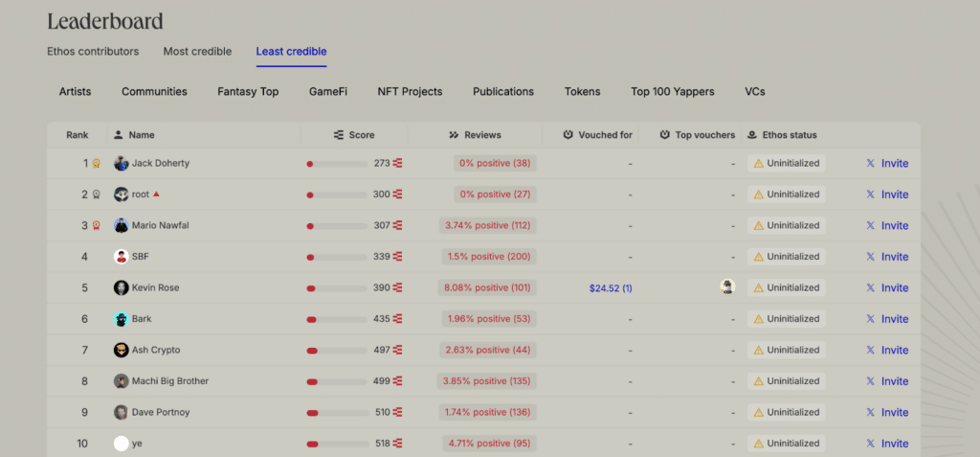
Task: Open Mario Nawfal's 3.74% positive reviews
Action: coord(487,225)
